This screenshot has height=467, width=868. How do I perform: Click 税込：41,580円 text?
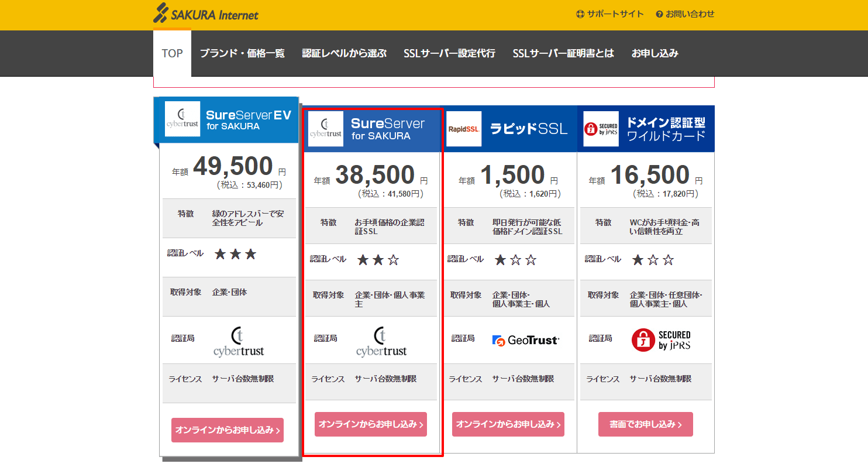click(391, 194)
